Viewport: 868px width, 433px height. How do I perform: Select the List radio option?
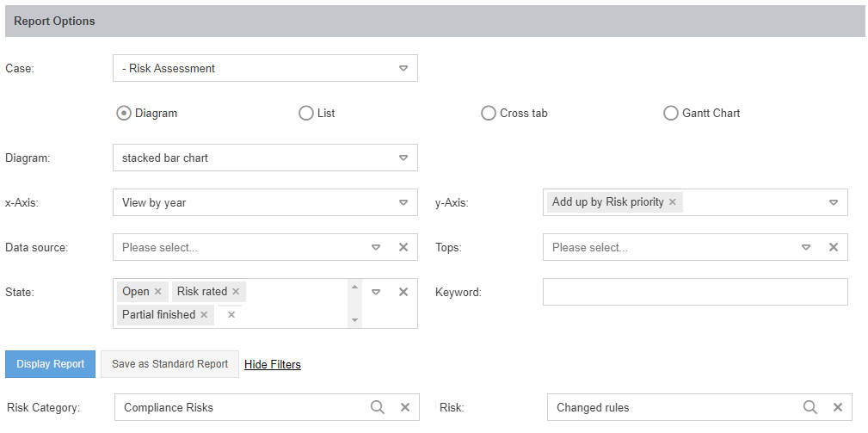(x=305, y=113)
